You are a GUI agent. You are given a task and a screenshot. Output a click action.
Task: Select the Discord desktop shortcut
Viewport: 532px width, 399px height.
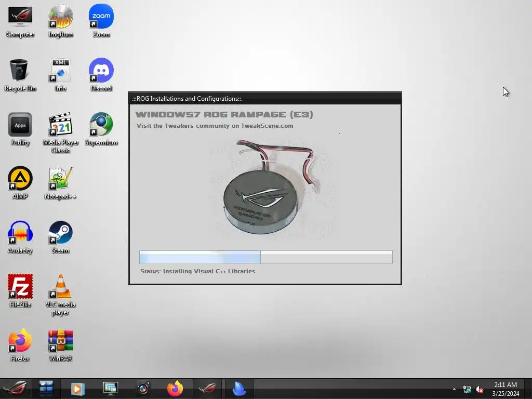[x=101, y=75]
